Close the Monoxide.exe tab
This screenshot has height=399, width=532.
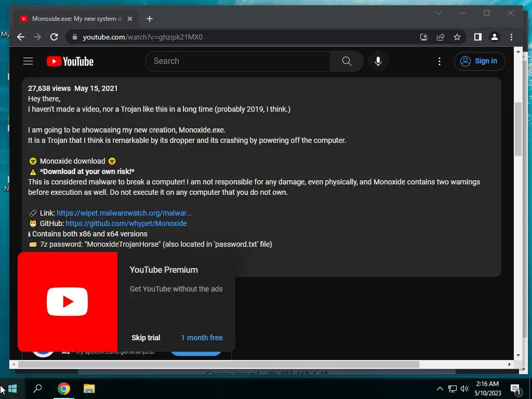129,19
